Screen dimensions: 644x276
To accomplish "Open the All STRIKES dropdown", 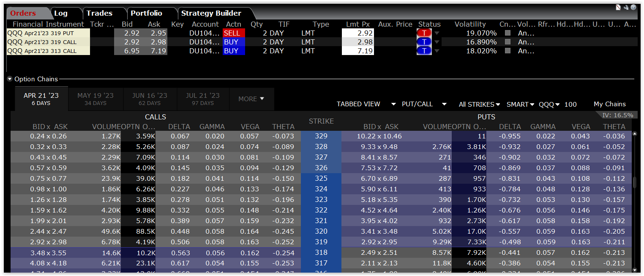I will pyautogui.click(x=479, y=104).
